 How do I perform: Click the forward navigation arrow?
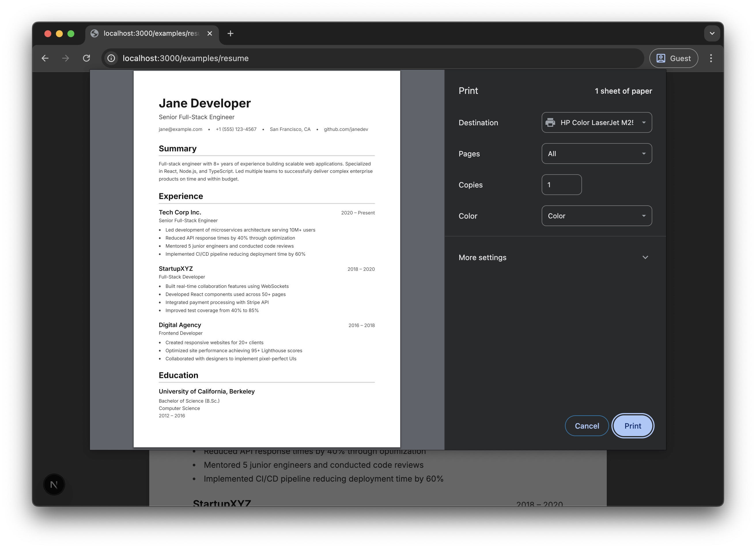pyautogui.click(x=66, y=58)
